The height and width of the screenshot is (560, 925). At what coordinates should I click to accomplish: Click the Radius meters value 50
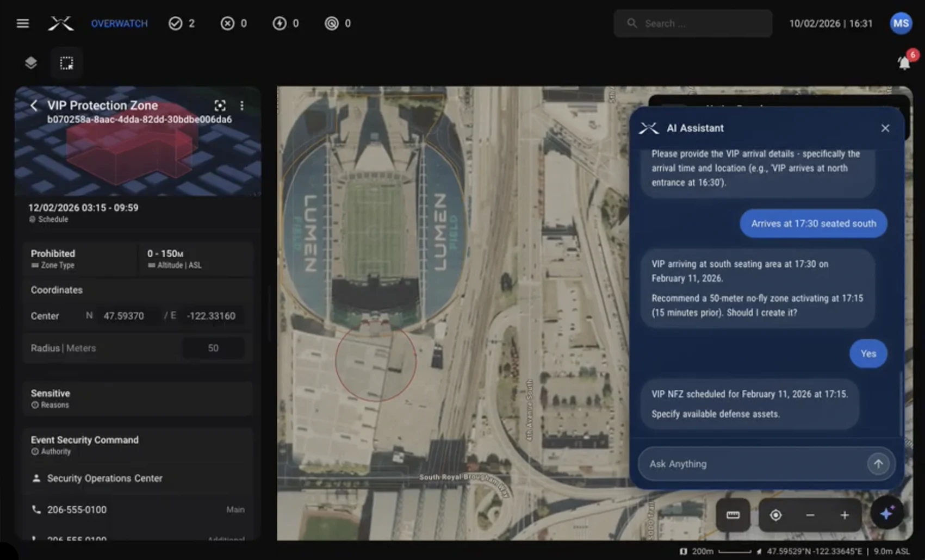click(213, 348)
